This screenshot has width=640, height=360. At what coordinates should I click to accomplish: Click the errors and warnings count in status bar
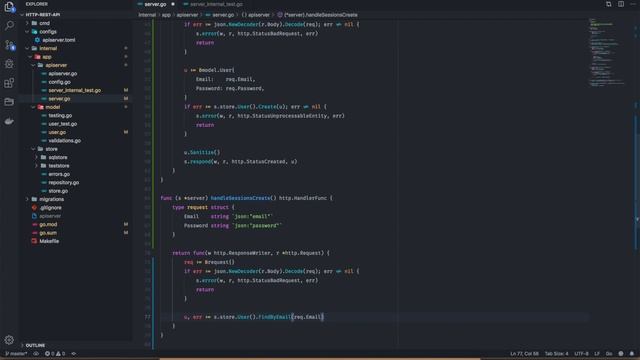tap(55, 353)
